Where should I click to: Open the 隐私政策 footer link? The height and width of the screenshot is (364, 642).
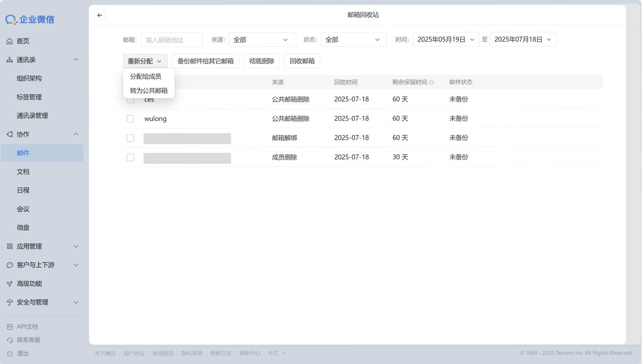(x=192, y=353)
